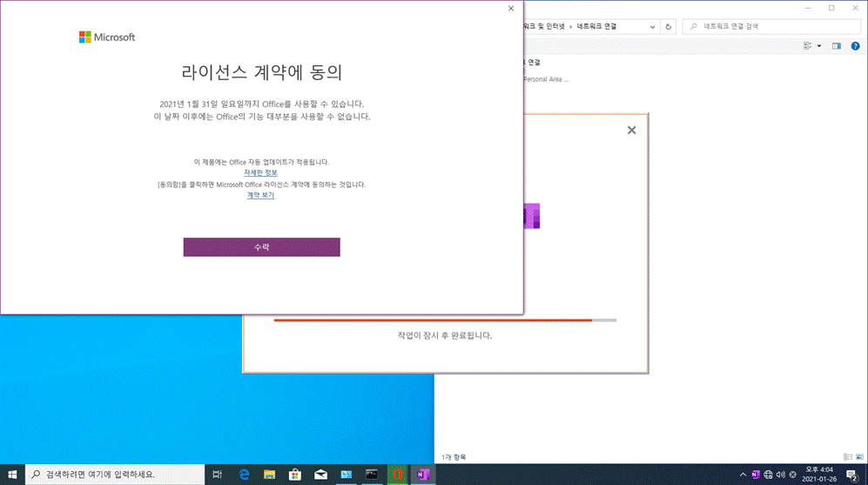Switch to the OneNote taskbar icon
Viewport: 868px width, 485px height.
tap(423, 475)
